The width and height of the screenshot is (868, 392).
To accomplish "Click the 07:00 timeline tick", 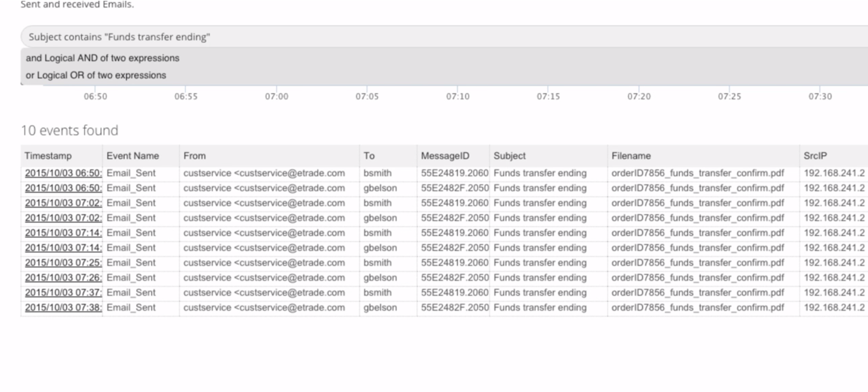I will tap(276, 96).
